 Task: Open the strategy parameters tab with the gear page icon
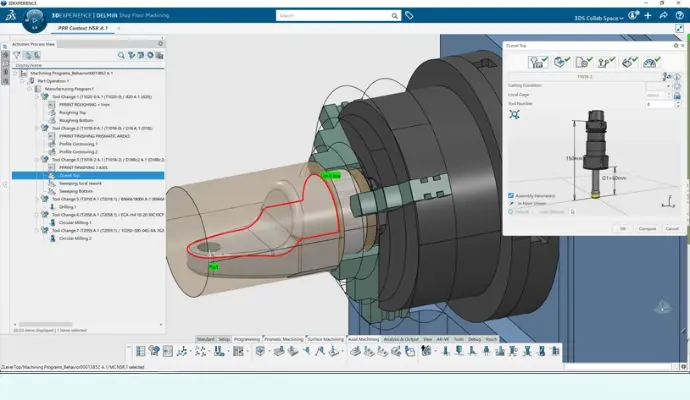point(584,62)
